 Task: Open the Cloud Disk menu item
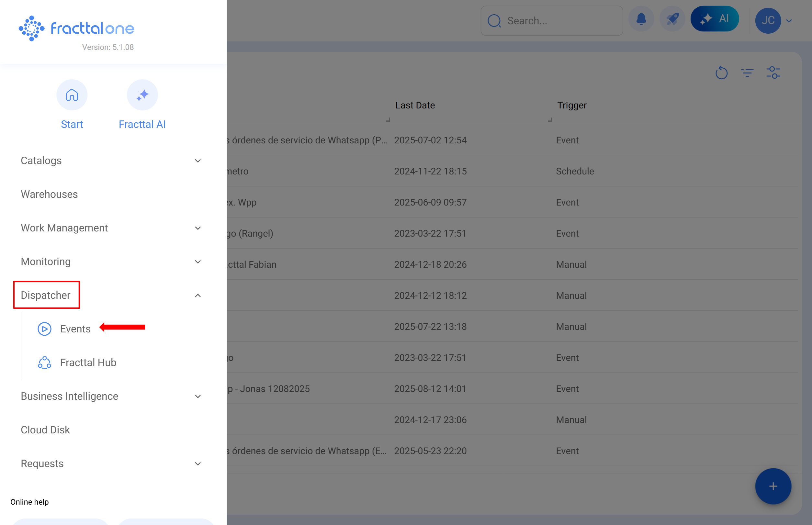pos(45,430)
